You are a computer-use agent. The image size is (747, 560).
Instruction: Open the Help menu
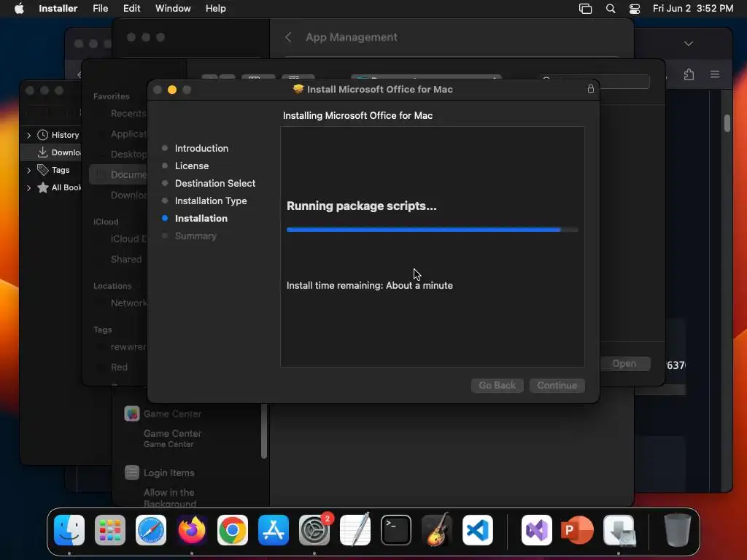(x=216, y=8)
